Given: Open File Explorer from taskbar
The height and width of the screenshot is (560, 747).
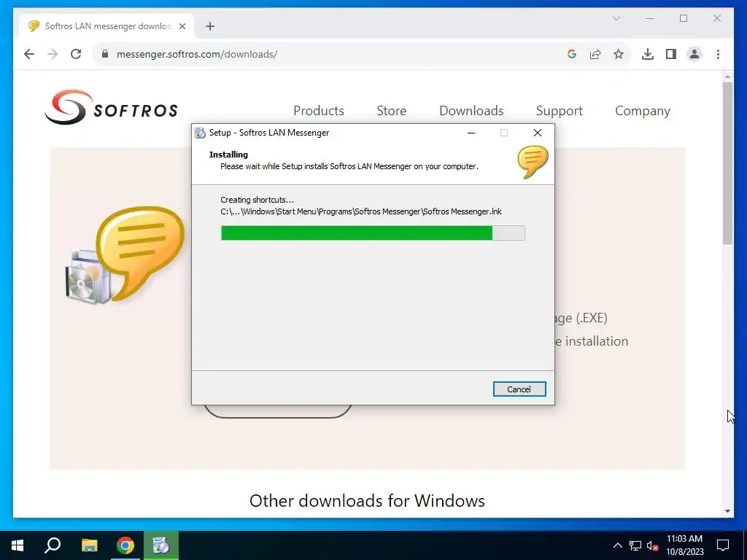Looking at the screenshot, I should (x=89, y=545).
